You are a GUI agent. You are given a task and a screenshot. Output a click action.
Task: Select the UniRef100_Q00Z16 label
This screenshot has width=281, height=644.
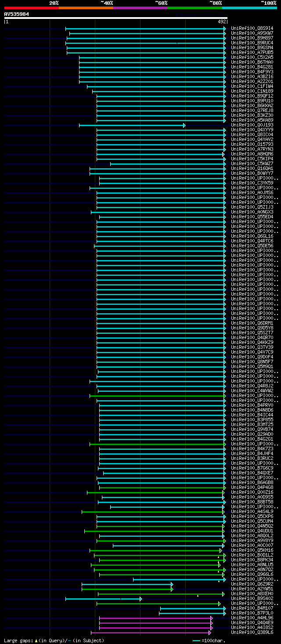tap(252, 492)
